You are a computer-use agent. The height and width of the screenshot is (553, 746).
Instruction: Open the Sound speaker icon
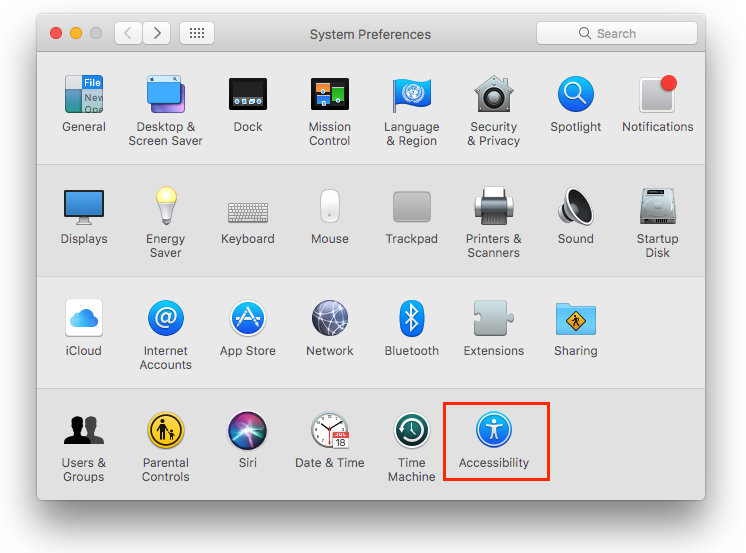(576, 206)
